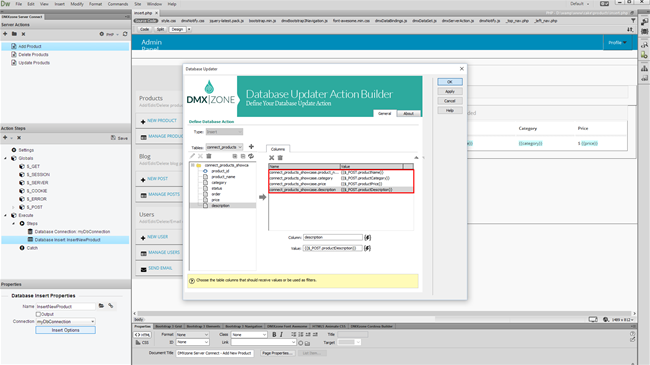The height and width of the screenshot is (365, 650).
Task: Toggle the Output checkbox
Action: 38,314
